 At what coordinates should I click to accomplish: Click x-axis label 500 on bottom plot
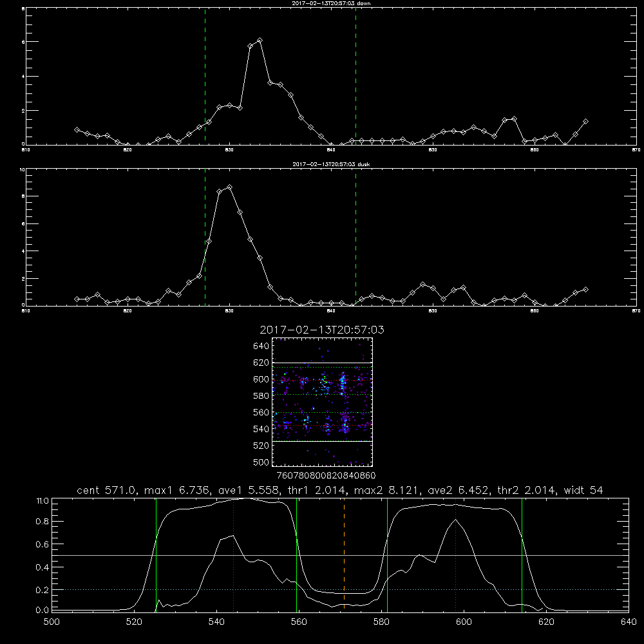click(x=52, y=622)
